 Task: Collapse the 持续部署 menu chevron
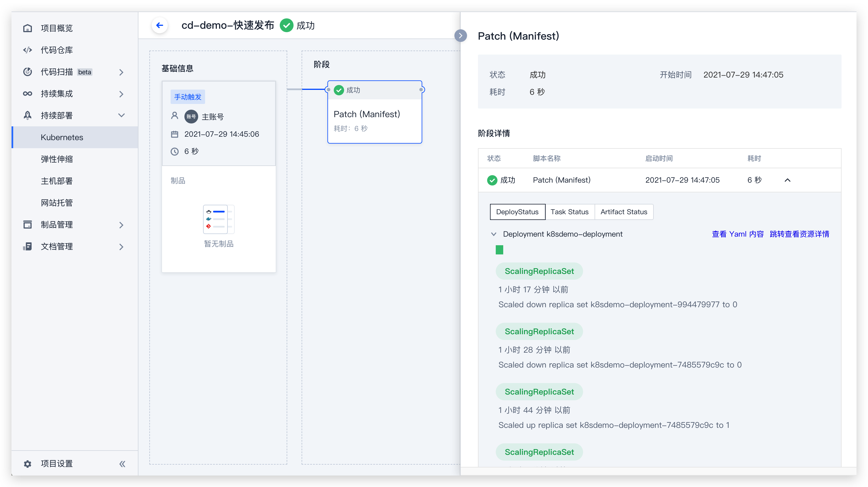pos(121,115)
